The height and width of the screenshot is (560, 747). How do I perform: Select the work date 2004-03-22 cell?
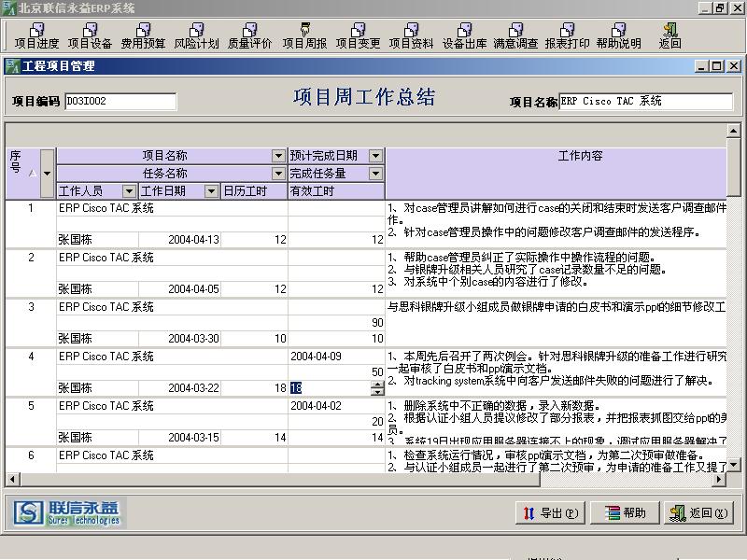tap(179, 388)
